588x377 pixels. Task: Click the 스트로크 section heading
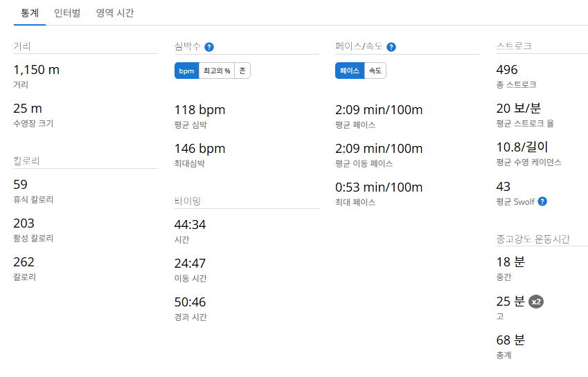tap(514, 46)
